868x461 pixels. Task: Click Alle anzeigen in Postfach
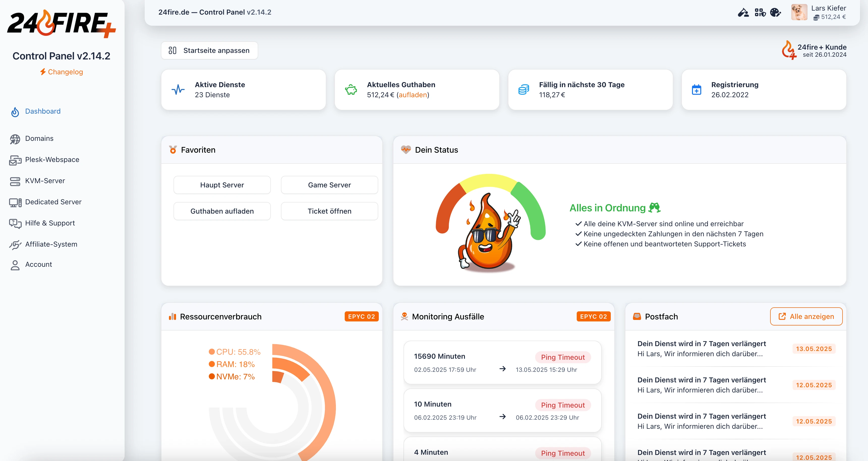pyautogui.click(x=806, y=317)
